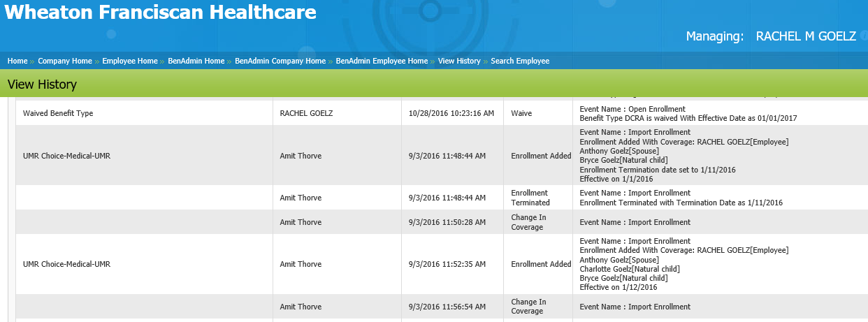868x322 pixels.
Task: Click Open Enrollment event description
Action: pyautogui.click(x=632, y=109)
